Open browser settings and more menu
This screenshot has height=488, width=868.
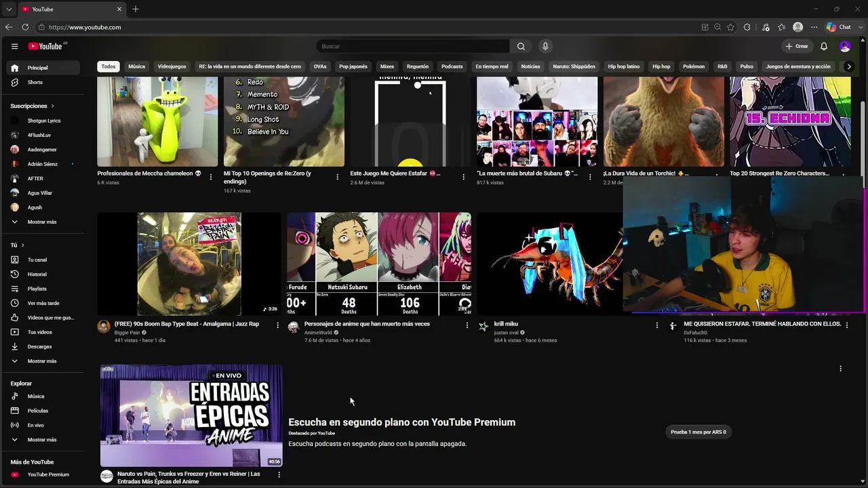point(814,27)
